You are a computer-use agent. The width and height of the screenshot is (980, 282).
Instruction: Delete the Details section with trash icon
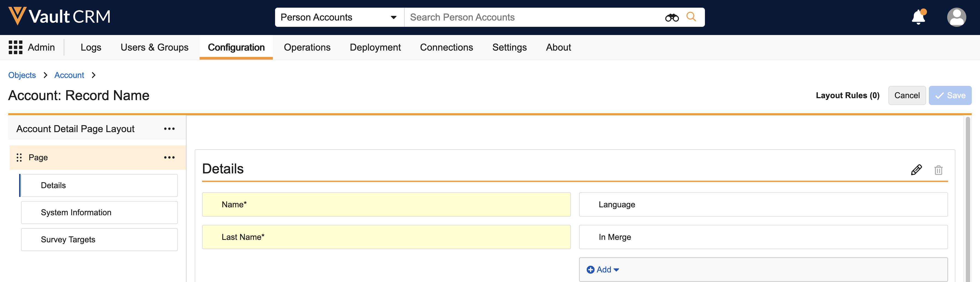coord(938,170)
